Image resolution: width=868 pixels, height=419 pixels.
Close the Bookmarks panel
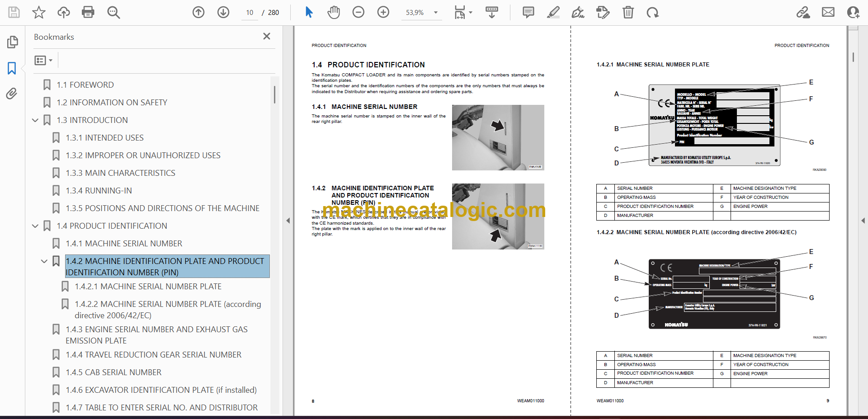pos(267,36)
